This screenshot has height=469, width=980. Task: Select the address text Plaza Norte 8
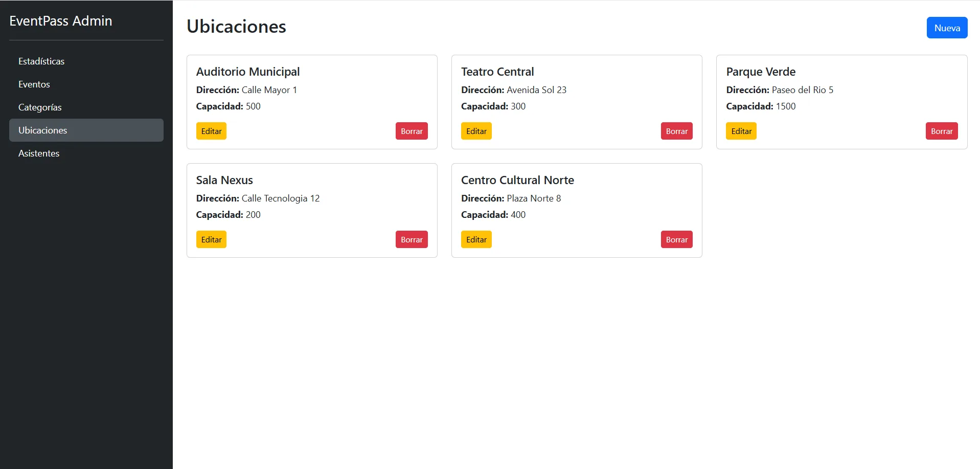click(534, 198)
